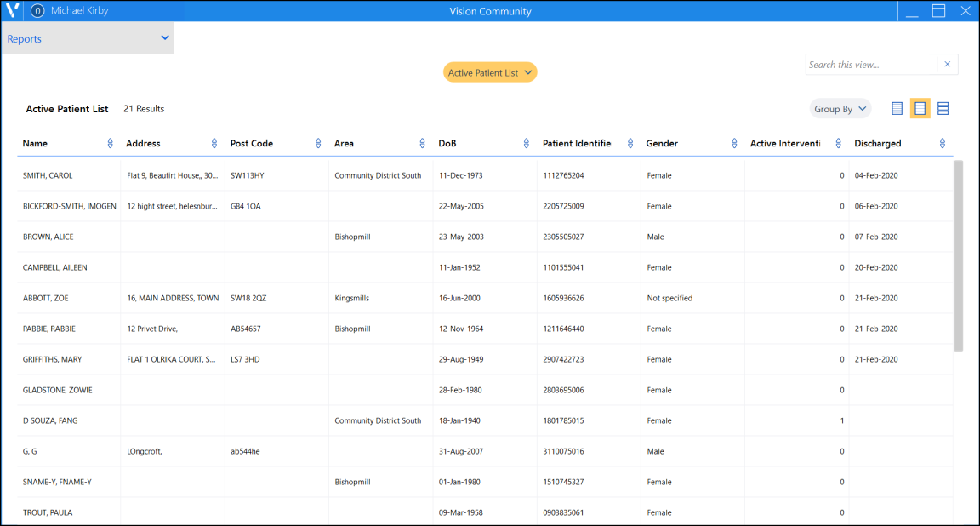Click post code ab544he
980x526 pixels.
coord(245,452)
